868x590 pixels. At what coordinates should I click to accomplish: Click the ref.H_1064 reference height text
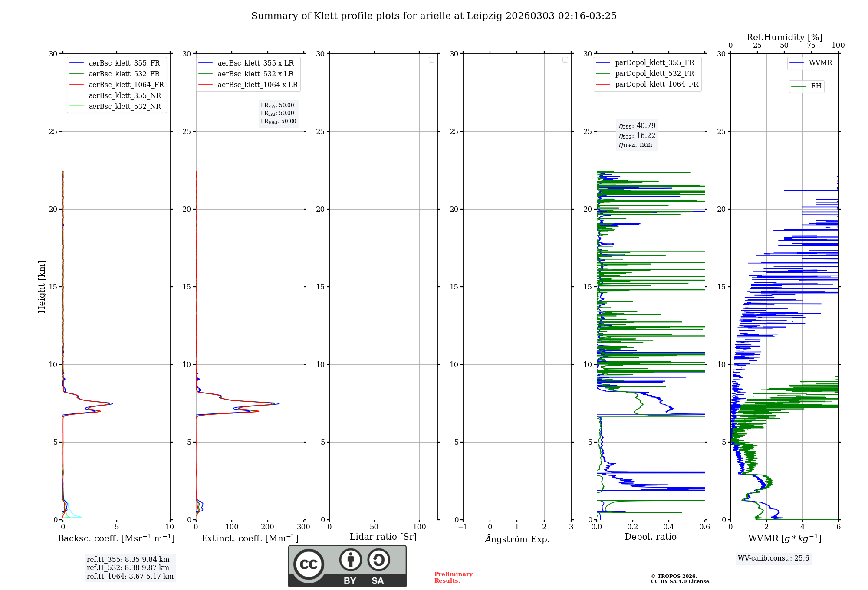click(130, 576)
